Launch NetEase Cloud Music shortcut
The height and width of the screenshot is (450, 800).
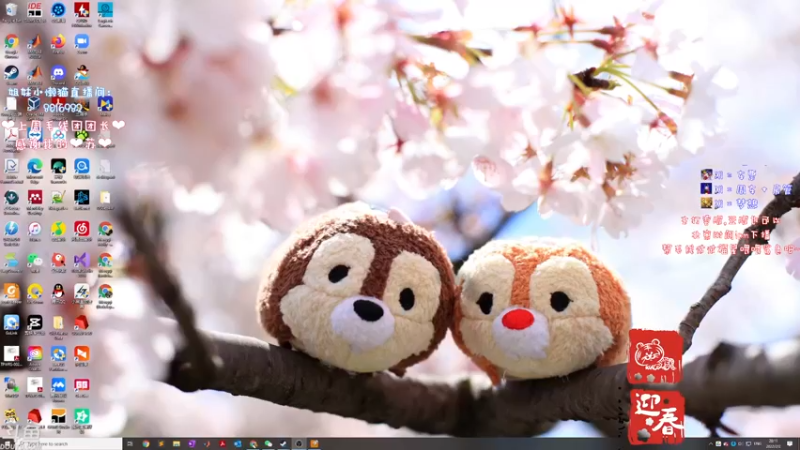click(x=82, y=229)
